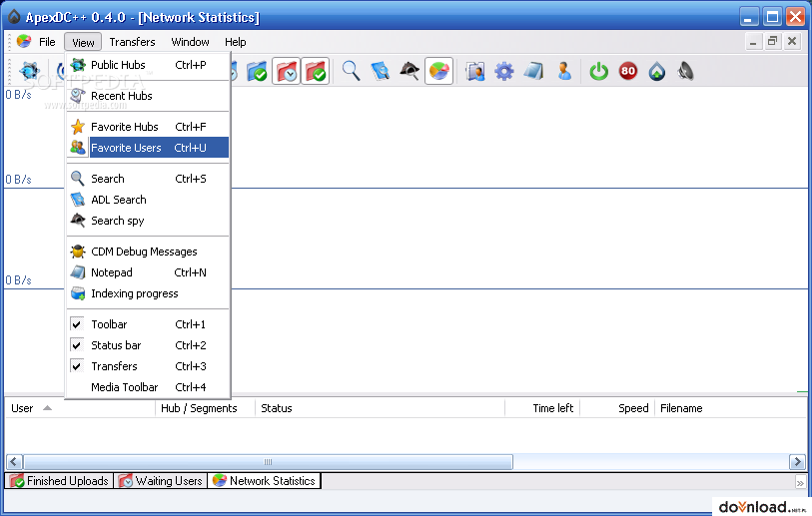Close the Network Statistics child window
Screen dimensions: 812x516
[792, 41]
